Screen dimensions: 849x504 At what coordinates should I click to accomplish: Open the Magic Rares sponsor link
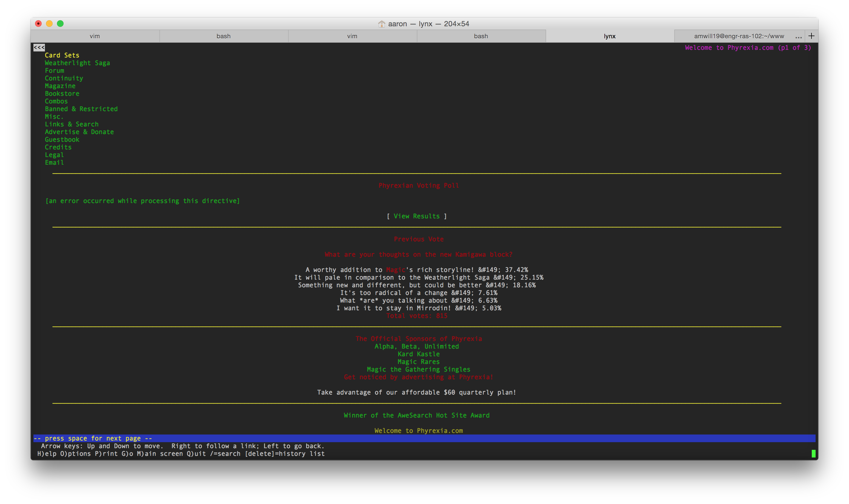click(419, 362)
